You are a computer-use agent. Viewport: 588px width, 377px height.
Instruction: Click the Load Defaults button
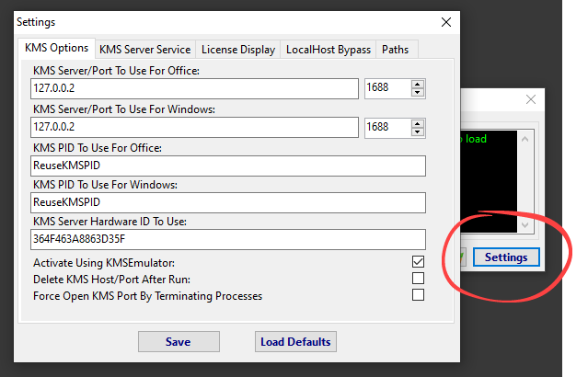(295, 342)
